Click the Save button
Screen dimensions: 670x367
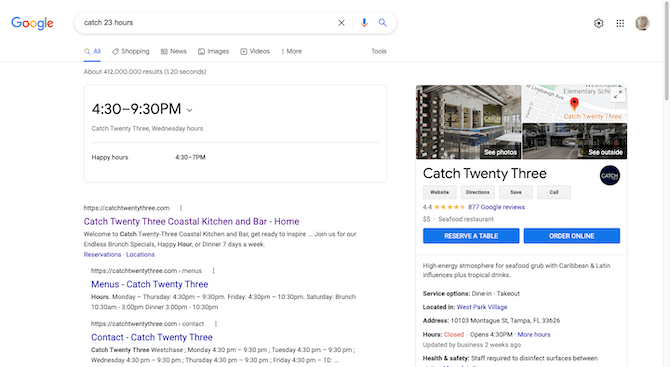[516, 192]
